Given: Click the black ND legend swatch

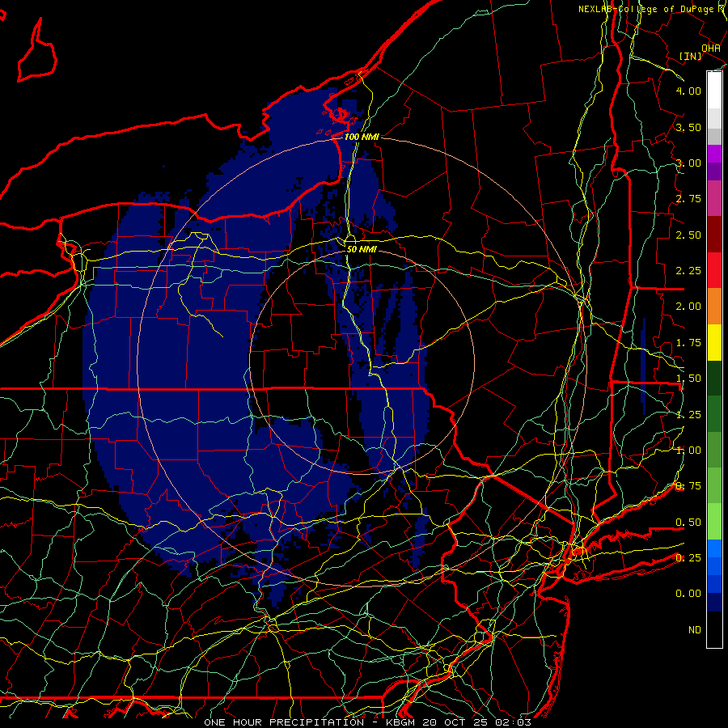Looking at the screenshot, I should (714, 629).
